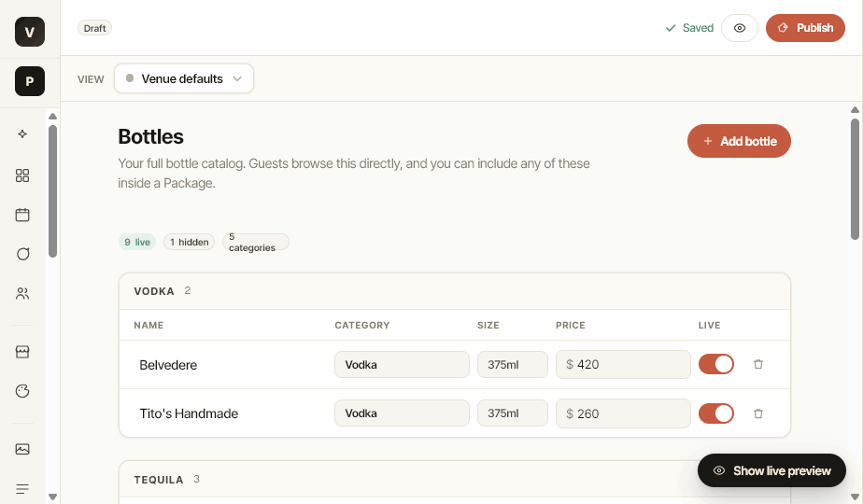The height and width of the screenshot is (504, 863).
Task: Open the palette icon in sidebar
Action: 22,391
